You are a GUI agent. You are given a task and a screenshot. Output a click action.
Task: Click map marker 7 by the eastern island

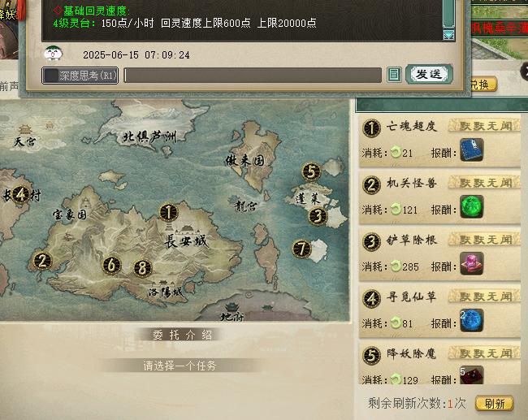click(301, 249)
